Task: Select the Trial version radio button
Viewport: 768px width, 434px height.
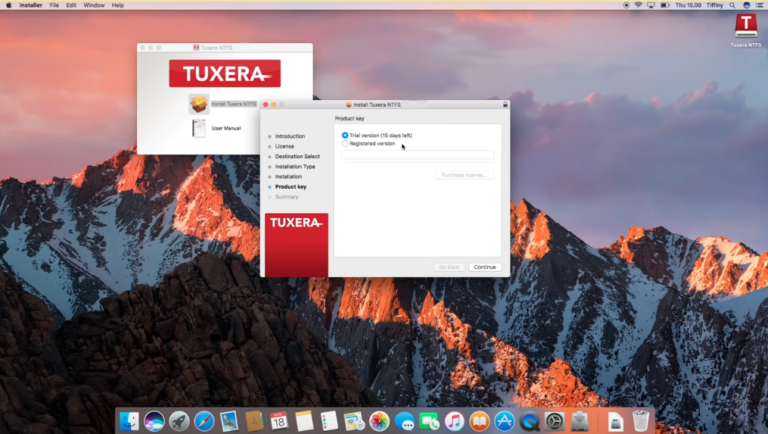Action: 345,135
